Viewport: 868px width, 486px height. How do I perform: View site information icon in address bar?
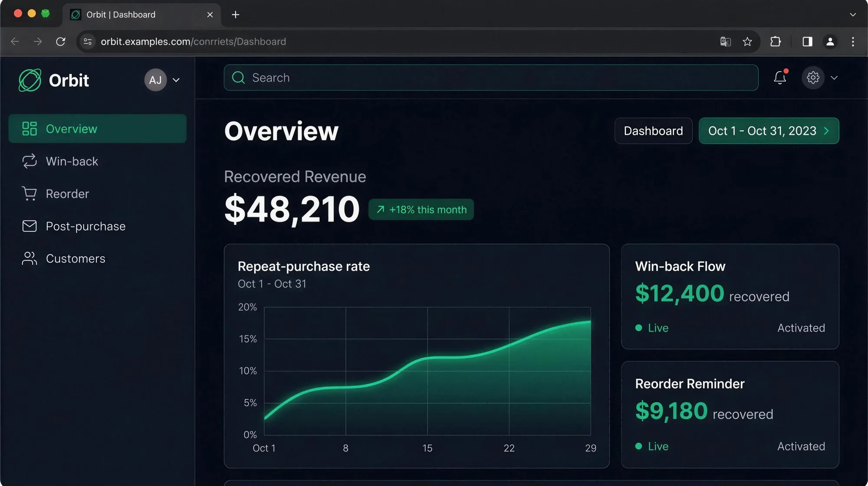point(88,42)
